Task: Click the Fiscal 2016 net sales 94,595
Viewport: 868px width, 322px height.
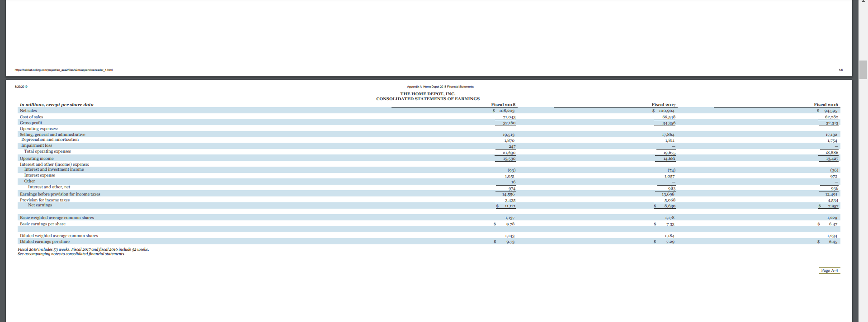Action: click(830, 111)
